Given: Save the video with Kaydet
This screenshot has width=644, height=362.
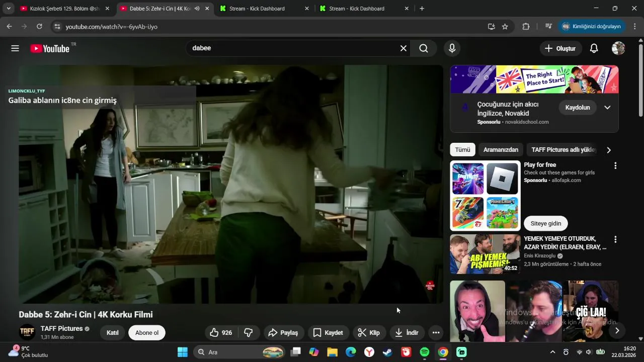Looking at the screenshot, I should click(328, 332).
